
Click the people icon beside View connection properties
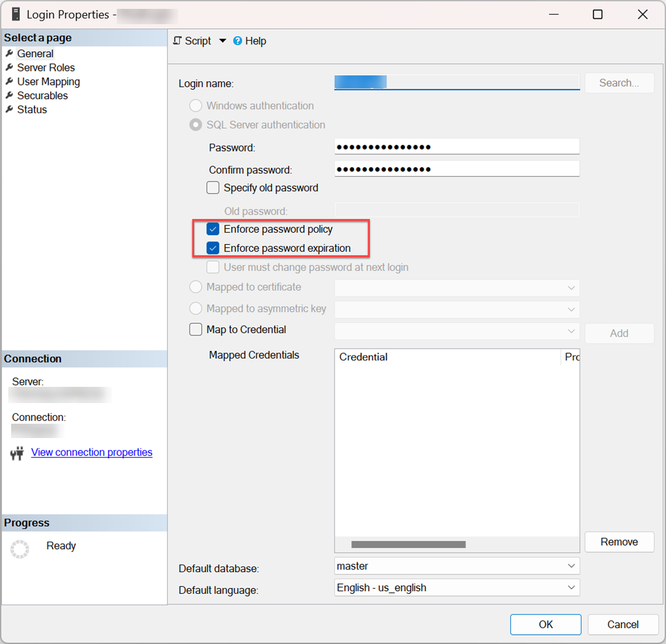(x=16, y=453)
